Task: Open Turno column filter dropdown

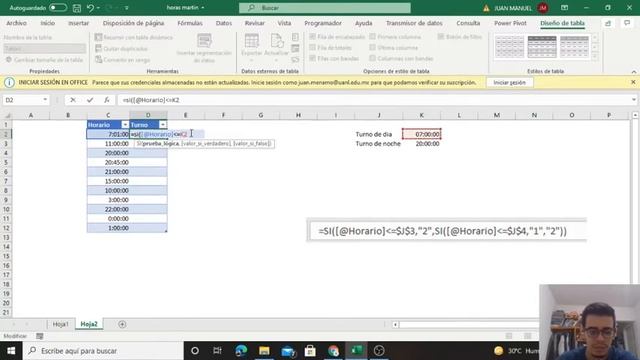Action: (x=163, y=124)
